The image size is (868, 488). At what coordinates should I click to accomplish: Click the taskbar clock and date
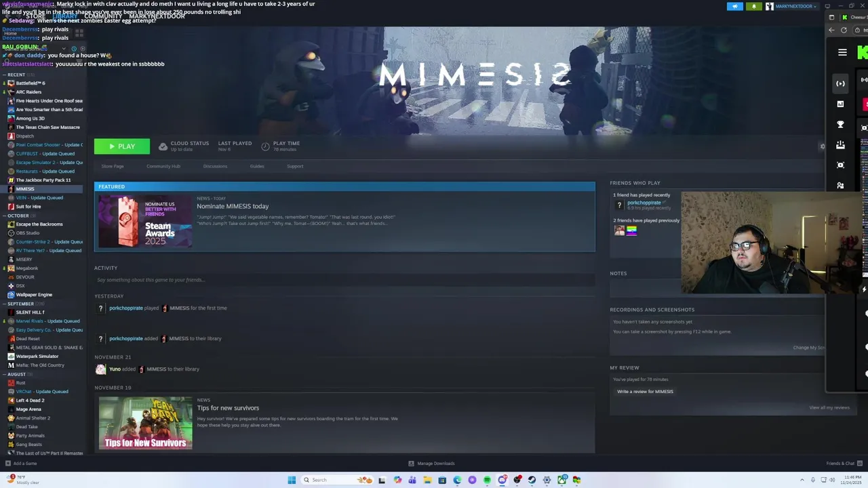click(852, 480)
